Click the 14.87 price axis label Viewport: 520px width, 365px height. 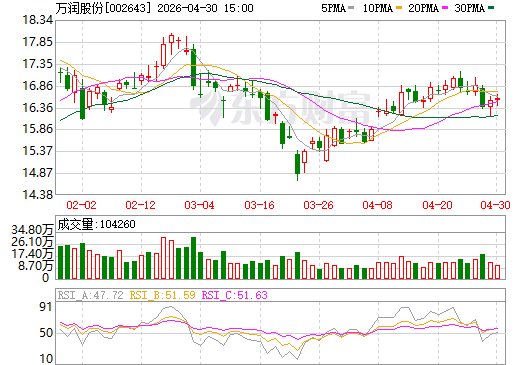[x=37, y=173]
